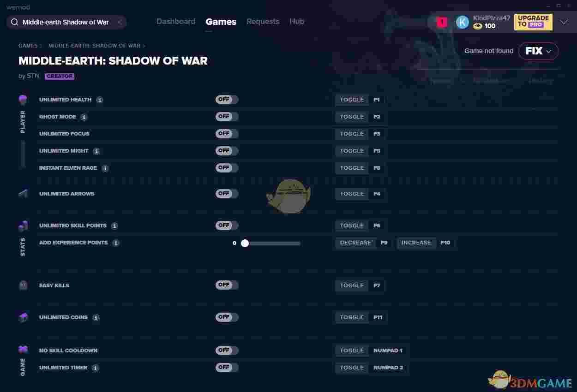
Task: Select the Games tab
Action: [x=221, y=22]
